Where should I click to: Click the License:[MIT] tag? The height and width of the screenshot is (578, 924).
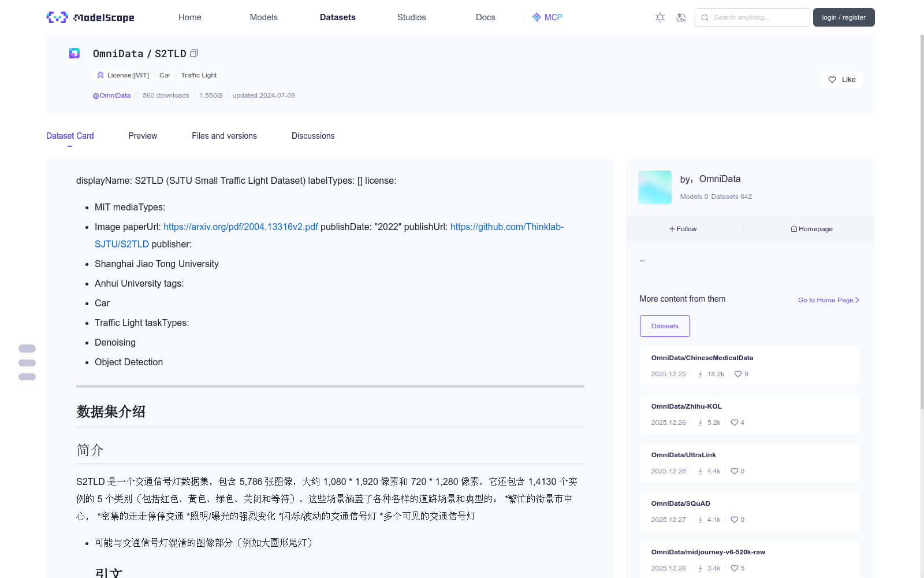point(122,75)
